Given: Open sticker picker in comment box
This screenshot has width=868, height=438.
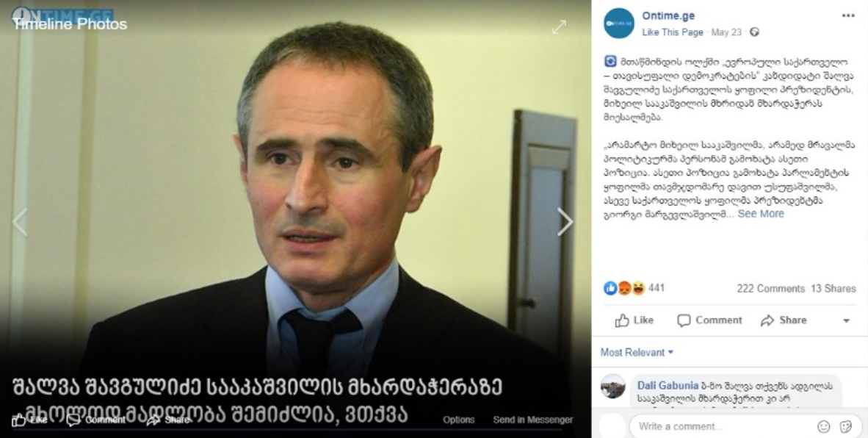Looking at the screenshot, I should (x=845, y=426).
